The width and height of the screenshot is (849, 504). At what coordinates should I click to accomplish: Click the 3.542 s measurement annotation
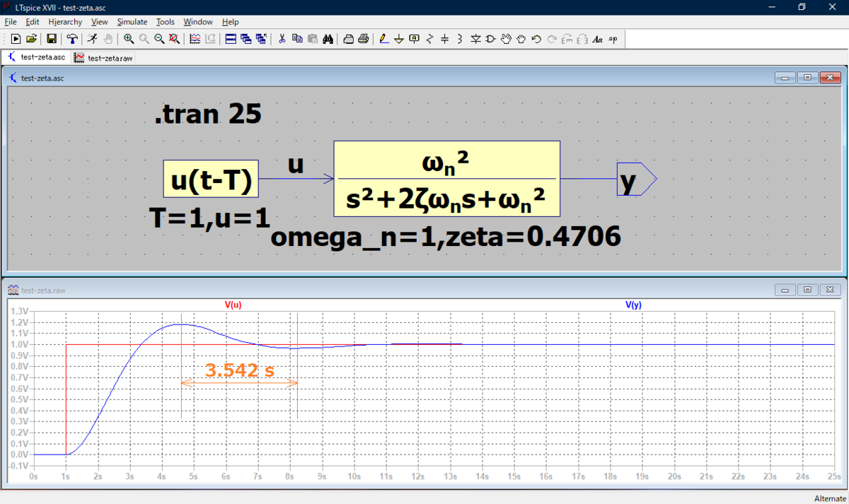(239, 370)
